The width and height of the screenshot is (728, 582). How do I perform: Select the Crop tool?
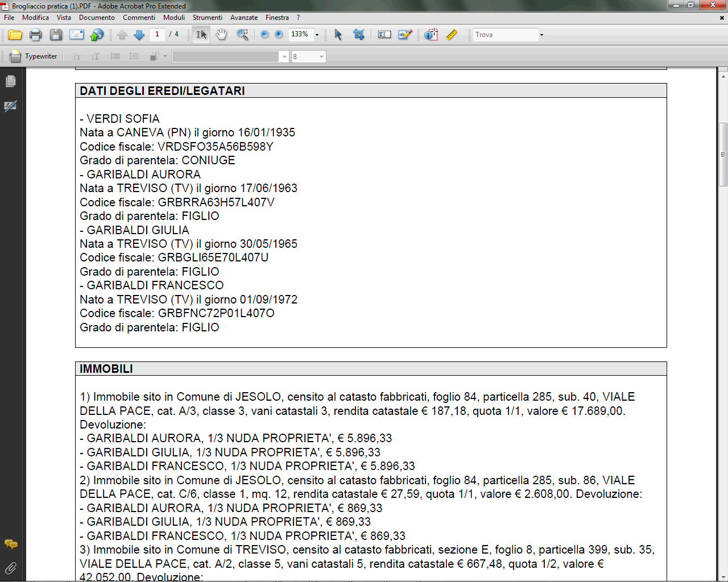click(358, 35)
